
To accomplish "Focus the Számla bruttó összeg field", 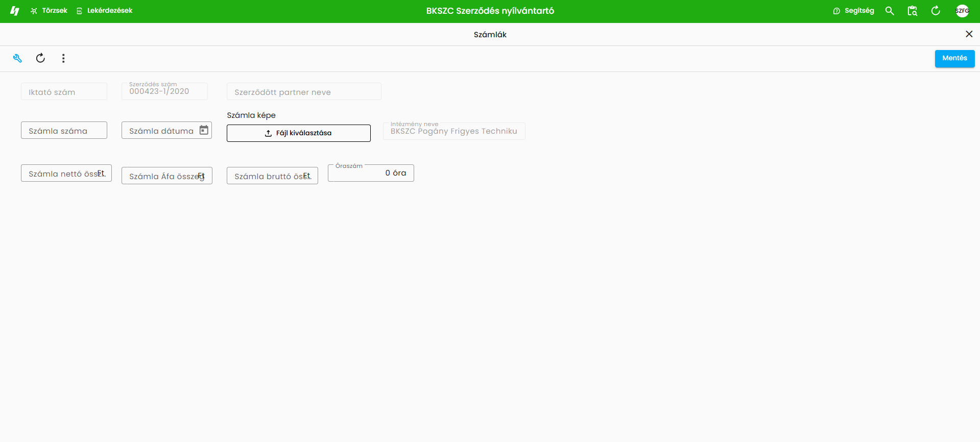I will coord(272,176).
